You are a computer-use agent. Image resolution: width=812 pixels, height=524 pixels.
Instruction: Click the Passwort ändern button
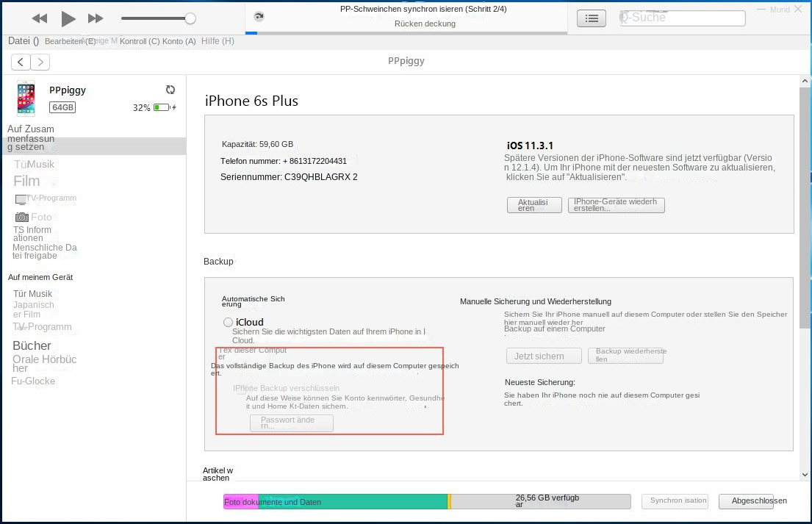[292, 423]
